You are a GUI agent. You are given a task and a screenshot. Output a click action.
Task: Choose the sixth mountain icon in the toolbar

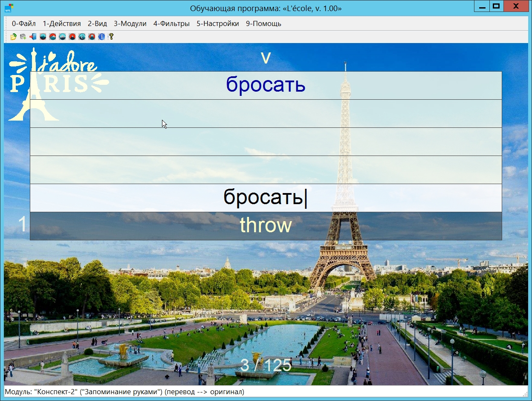(x=92, y=37)
